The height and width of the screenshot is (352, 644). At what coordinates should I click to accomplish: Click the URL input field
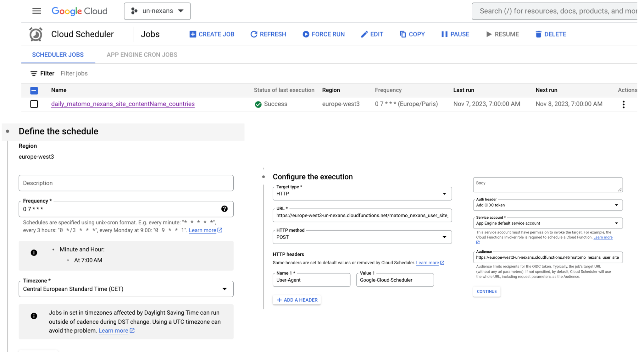tap(362, 215)
